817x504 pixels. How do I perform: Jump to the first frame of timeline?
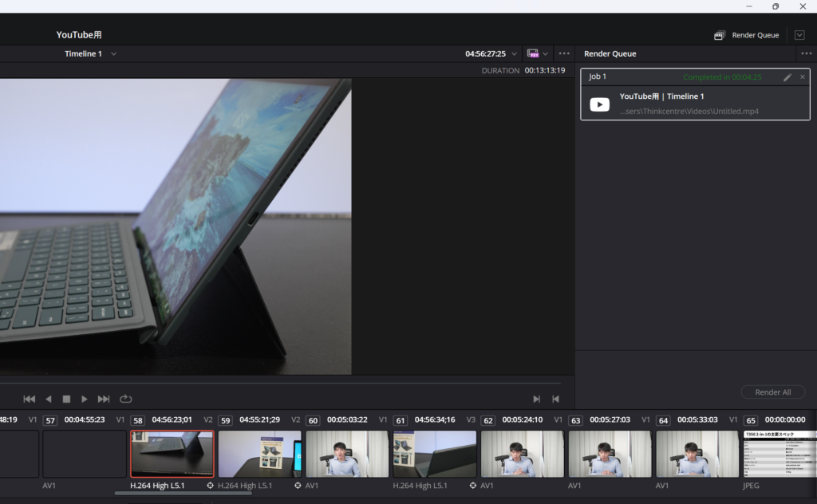point(30,399)
